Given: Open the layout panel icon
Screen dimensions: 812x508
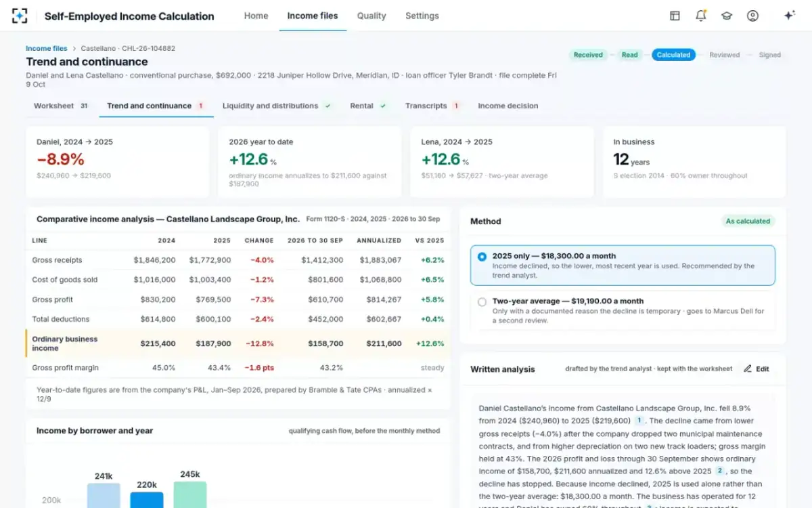Looking at the screenshot, I should click(x=675, y=16).
